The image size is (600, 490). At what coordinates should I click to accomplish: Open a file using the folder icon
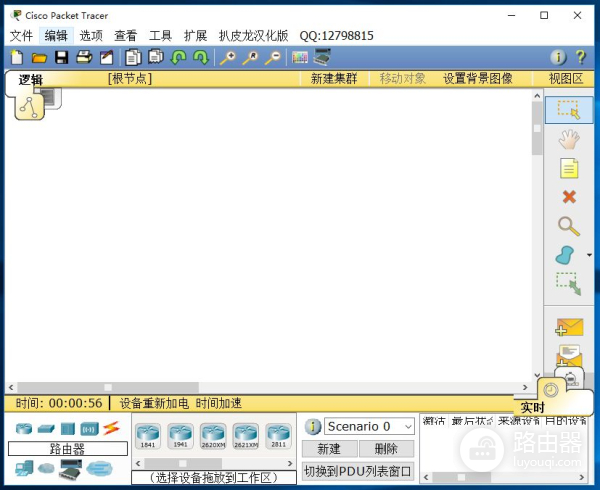click(x=39, y=58)
